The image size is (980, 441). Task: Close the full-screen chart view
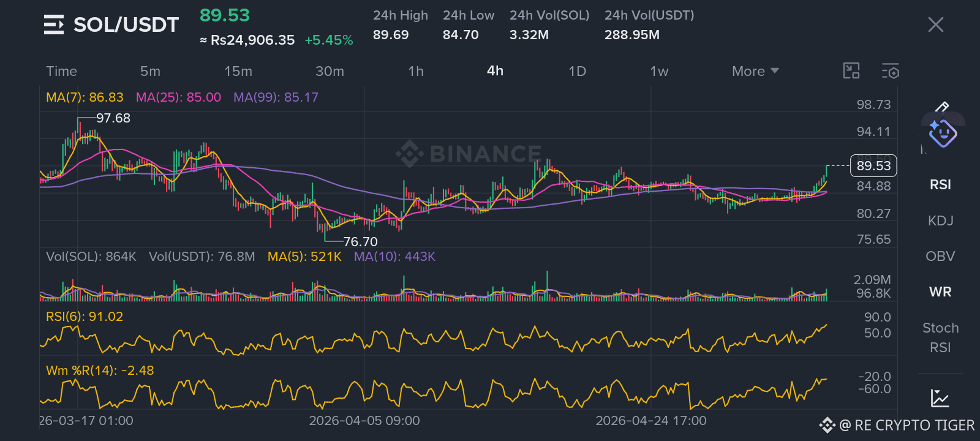pyautogui.click(x=935, y=24)
